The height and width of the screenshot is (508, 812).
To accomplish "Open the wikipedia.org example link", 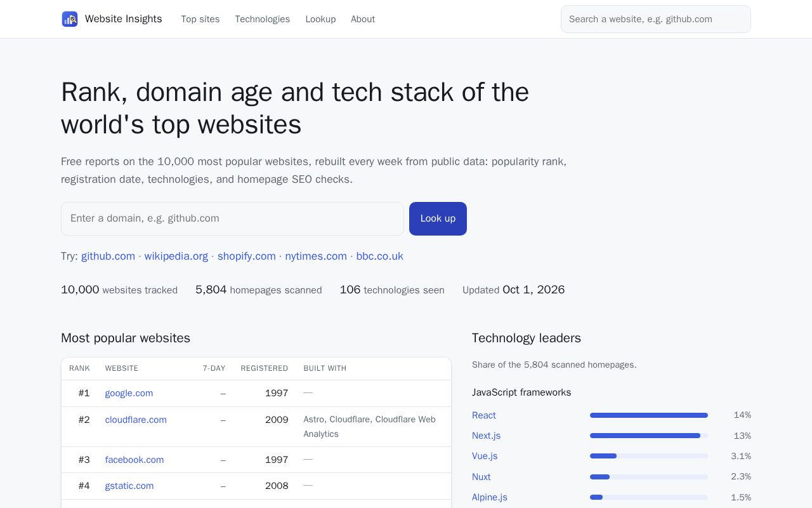I will pos(176,256).
